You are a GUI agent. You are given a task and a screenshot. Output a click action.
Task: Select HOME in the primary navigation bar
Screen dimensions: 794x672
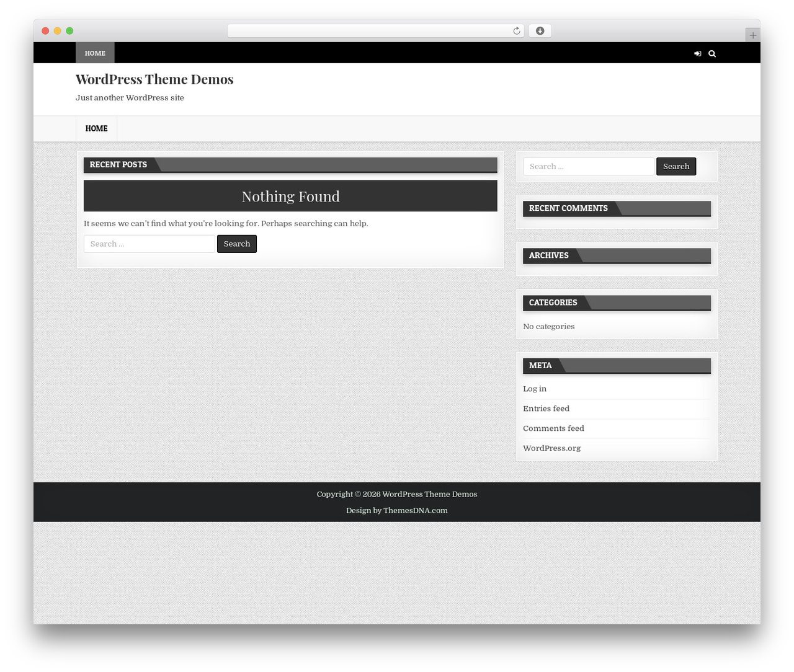[96, 128]
